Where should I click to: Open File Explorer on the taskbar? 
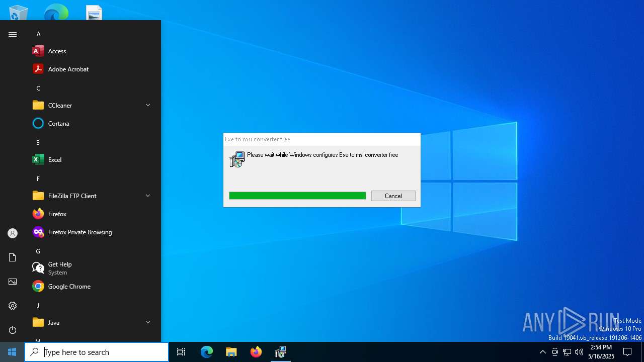[231, 352]
